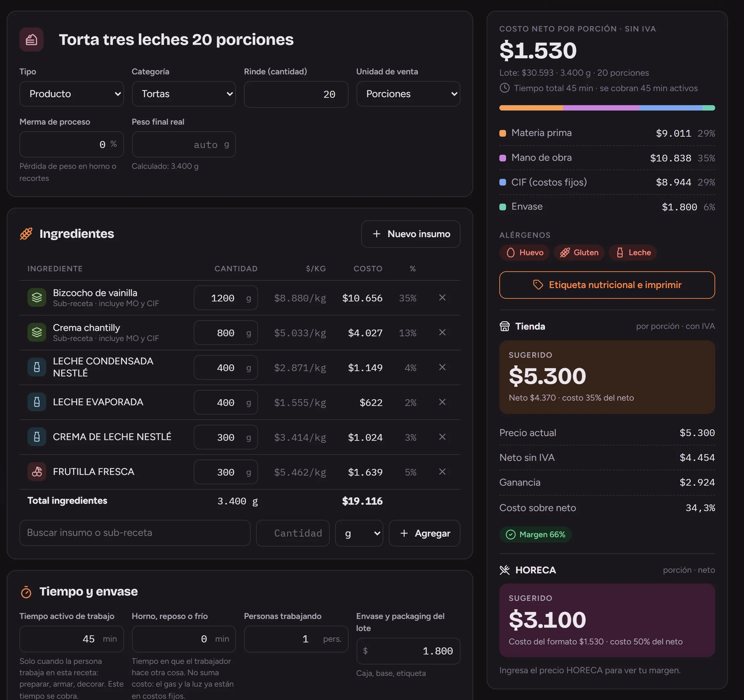The image size is (744, 700).
Task: Click the Tiempo activo de trabajo field
Action: click(71, 639)
